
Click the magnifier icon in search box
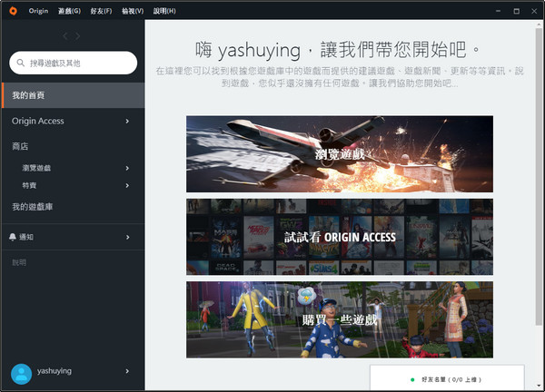tap(22, 63)
